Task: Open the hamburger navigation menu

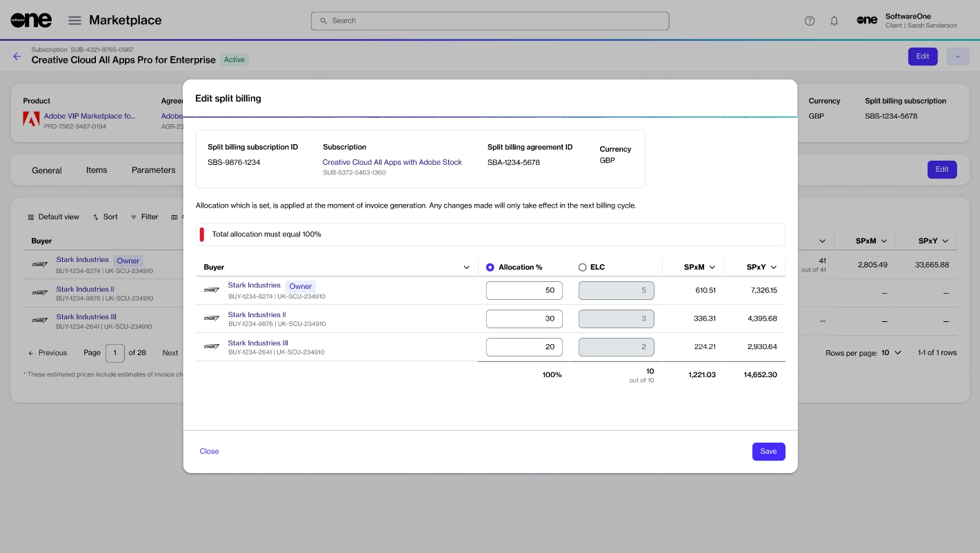Action: point(74,21)
